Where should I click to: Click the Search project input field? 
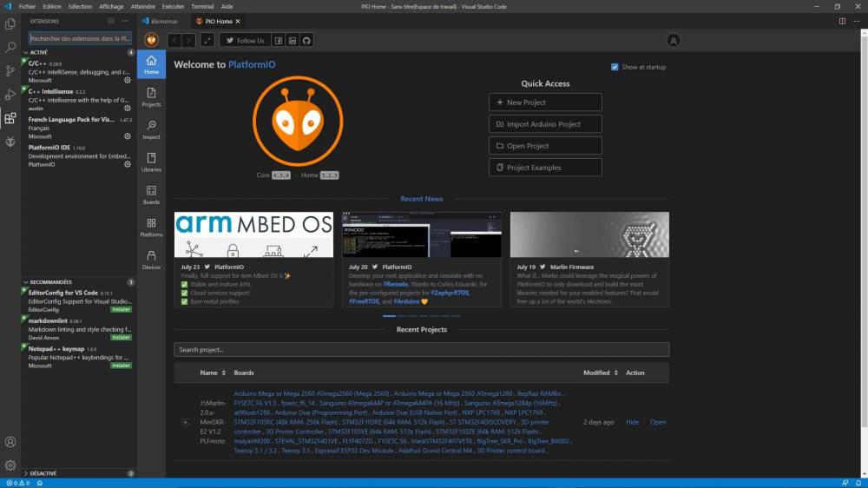(421, 350)
